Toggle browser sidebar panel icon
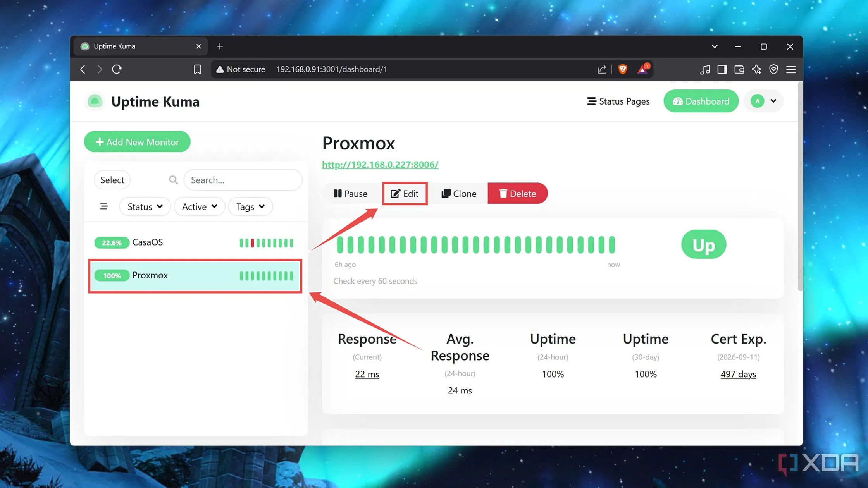Screen dimensions: 868x488 pyautogui.click(x=722, y=69)
